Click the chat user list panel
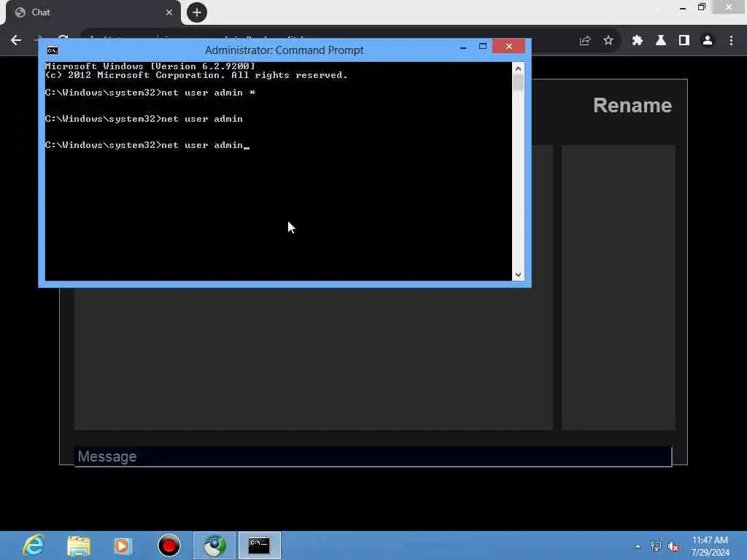The height and width of the screenshot is (560, 747). pos(619,287)
